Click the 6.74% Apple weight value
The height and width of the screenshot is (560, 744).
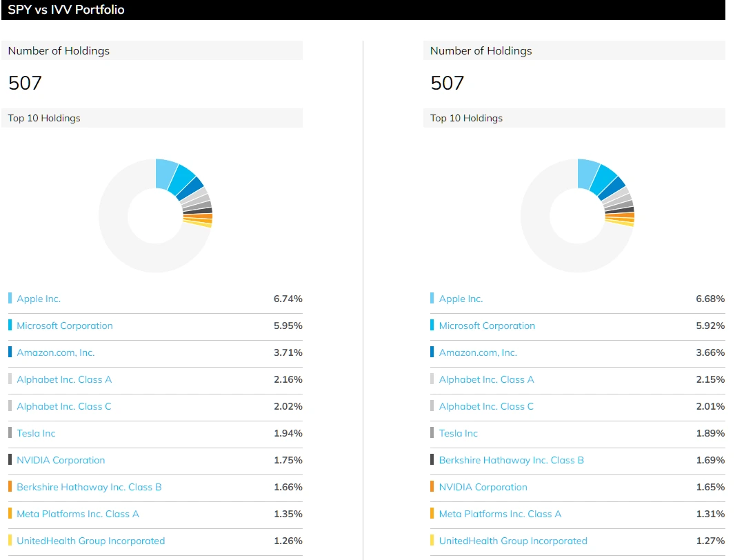[288, 299]
